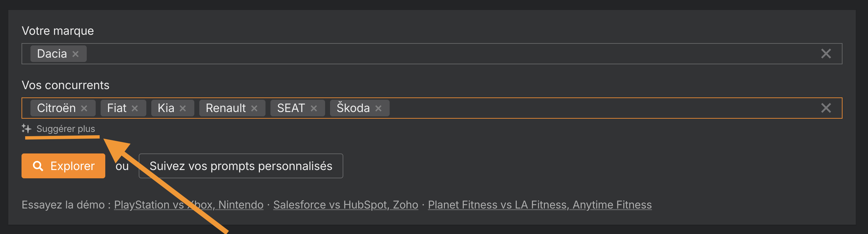Clear all competitors in Vos concurrents
The width and height of the screenshot is (868, 234).
click(826, 108)
